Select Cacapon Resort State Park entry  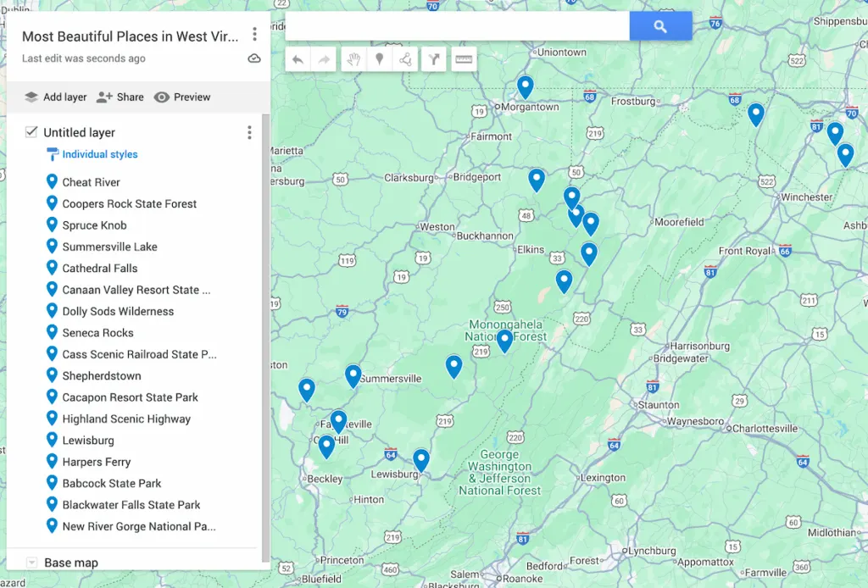[x=130, y=397]
